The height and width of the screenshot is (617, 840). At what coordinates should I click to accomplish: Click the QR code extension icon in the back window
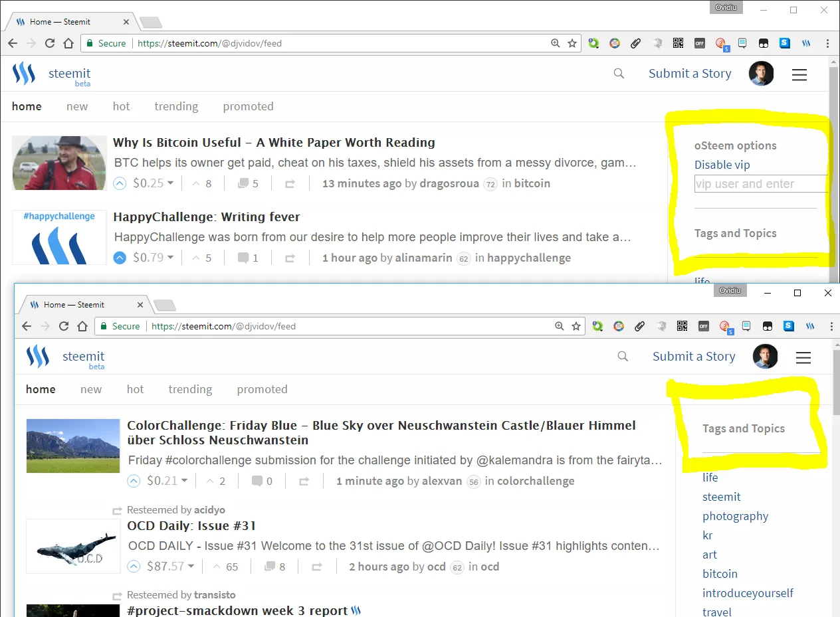678,43
